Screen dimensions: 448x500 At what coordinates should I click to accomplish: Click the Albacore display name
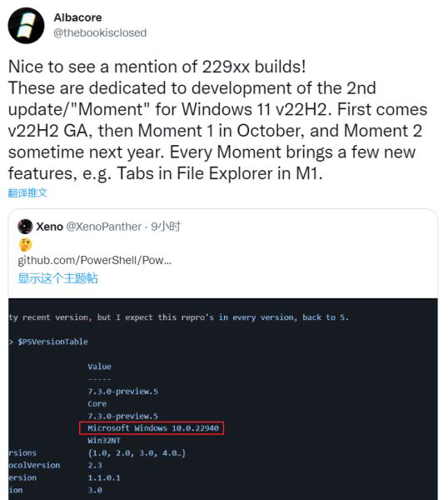click(77, 17)
